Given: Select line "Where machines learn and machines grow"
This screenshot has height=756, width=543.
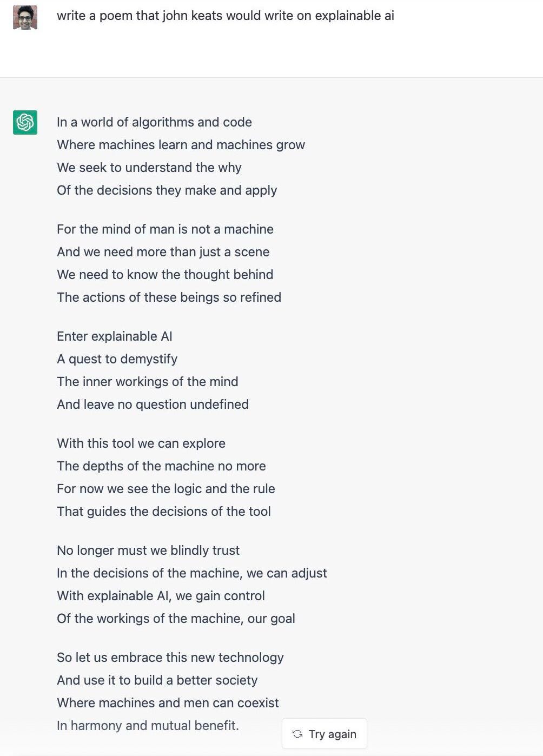Looking at the screenshot, I should point(181,145).
